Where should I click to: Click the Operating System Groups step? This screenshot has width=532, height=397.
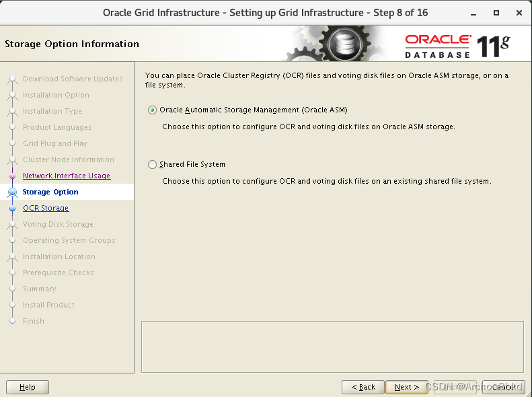(69, 240)
